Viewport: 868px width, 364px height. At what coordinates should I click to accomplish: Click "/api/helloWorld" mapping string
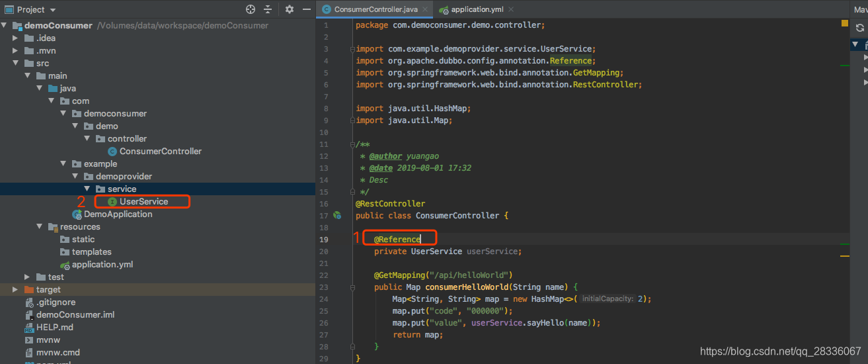point(469,275)
